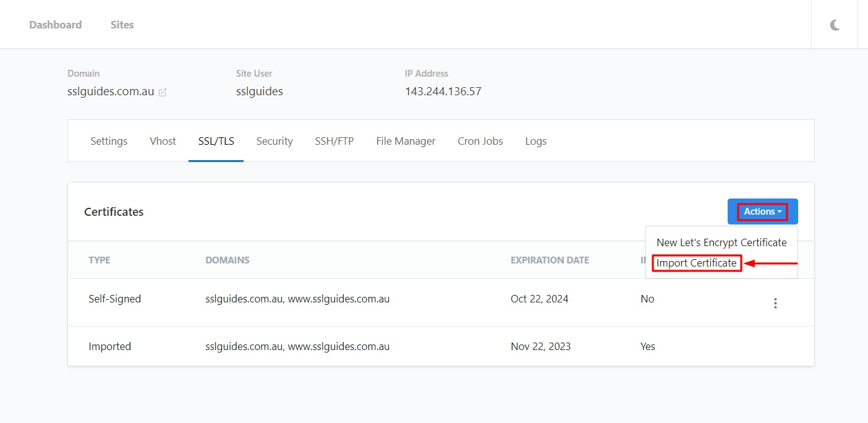This screenshot has height=423, width=868.
Task: Toggle dark mode with the moon icon
Action: [834, 25]
